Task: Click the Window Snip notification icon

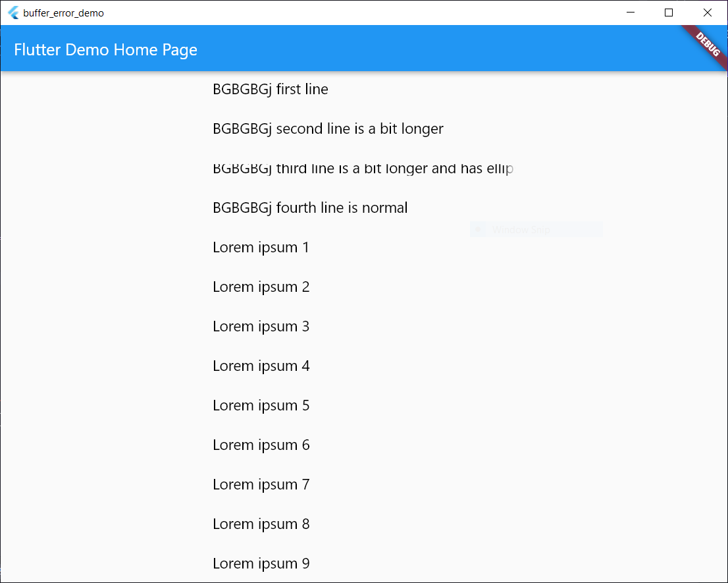Action: (478, 229)
